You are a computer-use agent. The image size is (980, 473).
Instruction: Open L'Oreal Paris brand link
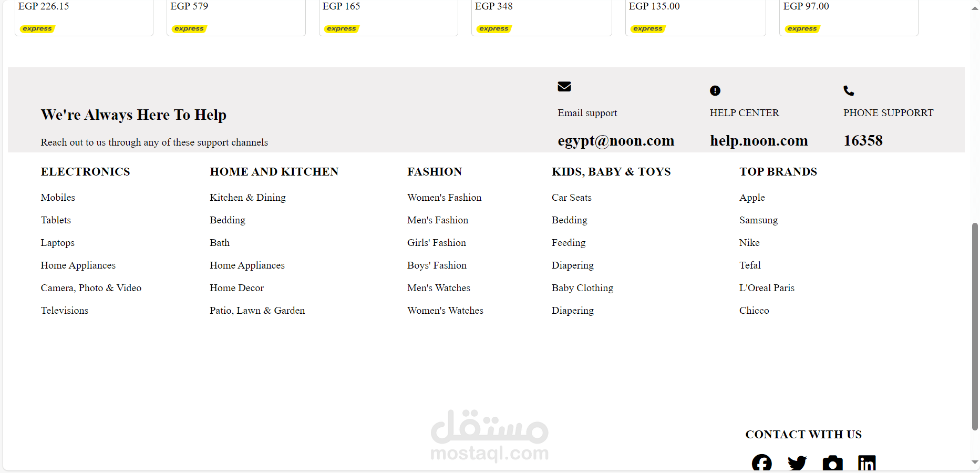[x=767, y=288]
